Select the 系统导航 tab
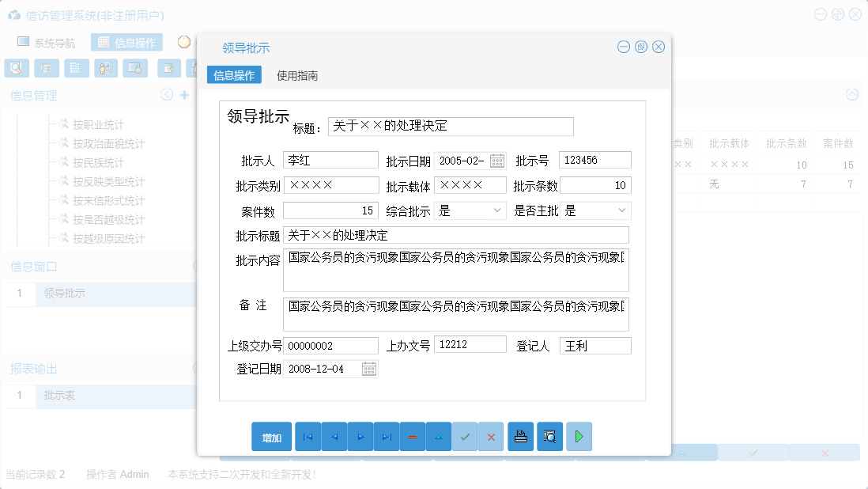This screenshot has height=489, width=868. (x=49, y=42)
